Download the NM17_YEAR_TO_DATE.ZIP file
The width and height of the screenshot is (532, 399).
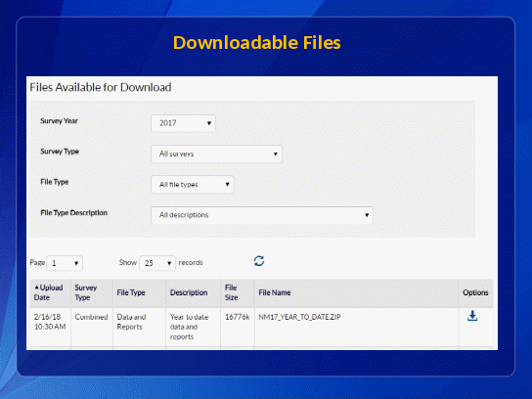[x=472, y=316]
